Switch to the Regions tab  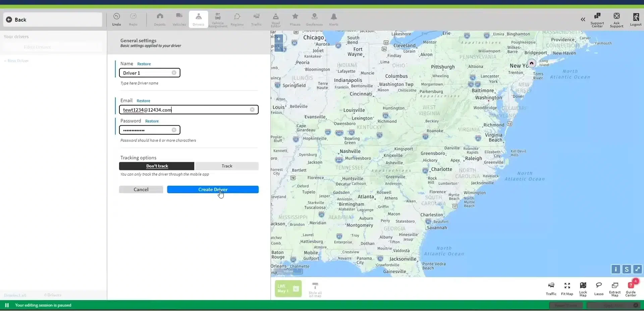(237, 19)
